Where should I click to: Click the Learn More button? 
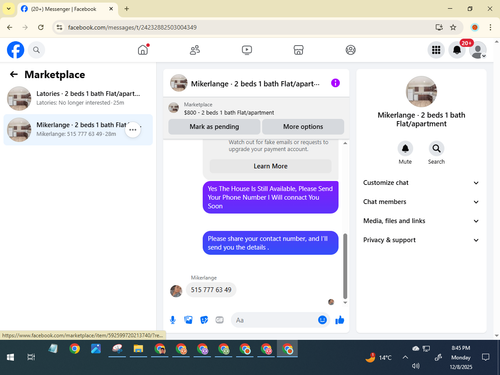(270, 166)
